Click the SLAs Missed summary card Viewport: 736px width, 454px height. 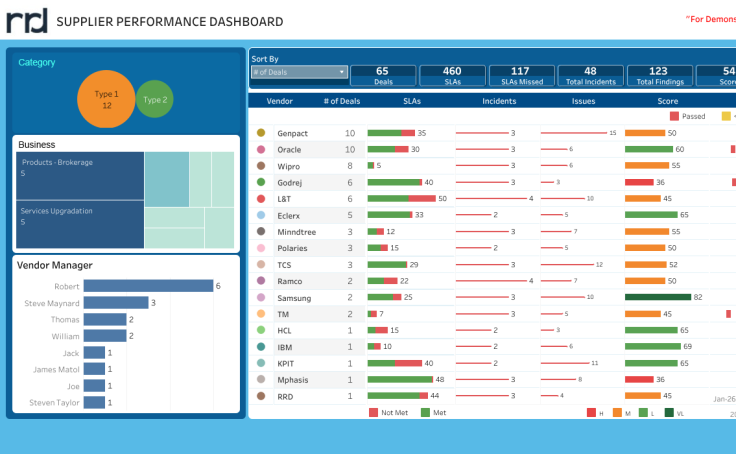[520, 75]
